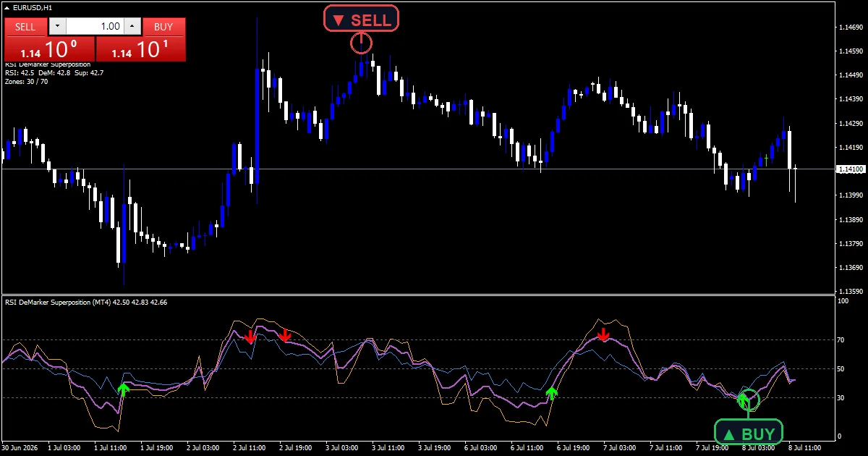This screenshot has width=868, height=456.
Task: Click the 1.00 volume input field
Action: pyautogui.click(x=95, y=27)
